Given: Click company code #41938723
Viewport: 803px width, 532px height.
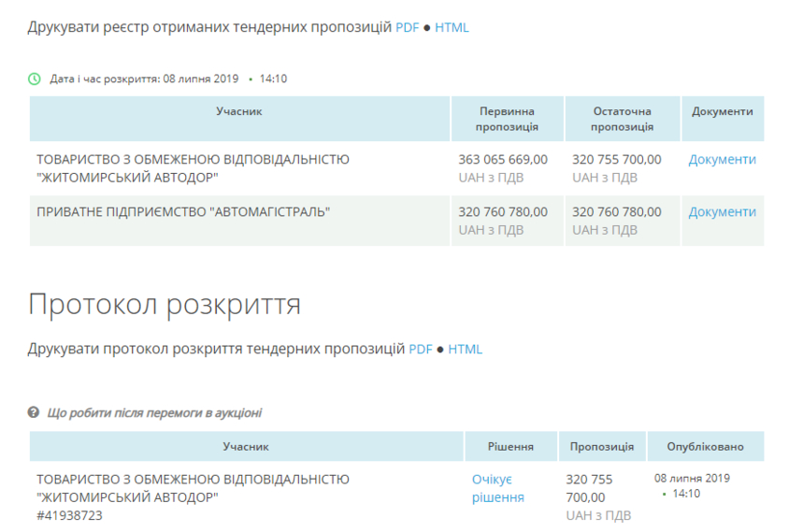Looking at the screenshot, I should [69, 515].
